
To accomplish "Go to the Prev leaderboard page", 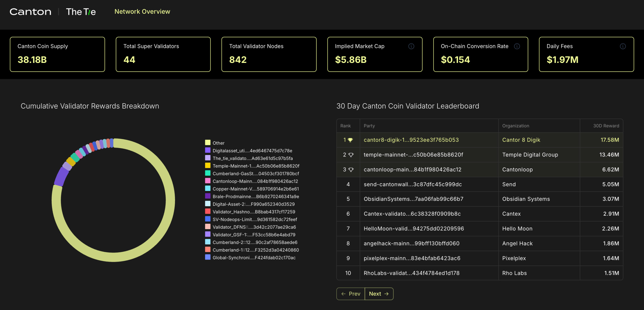I will (351, 294).
